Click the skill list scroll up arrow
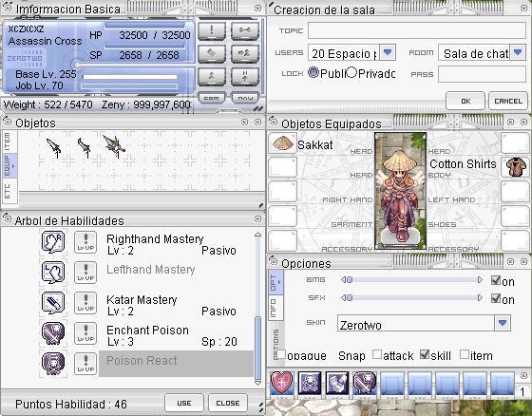 coord(257,235)
